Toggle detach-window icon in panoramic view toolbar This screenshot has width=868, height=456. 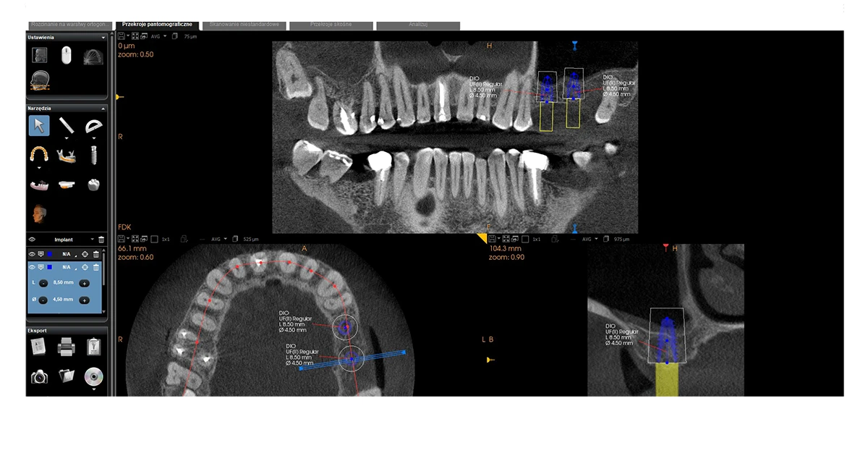[x=144, y=36]
